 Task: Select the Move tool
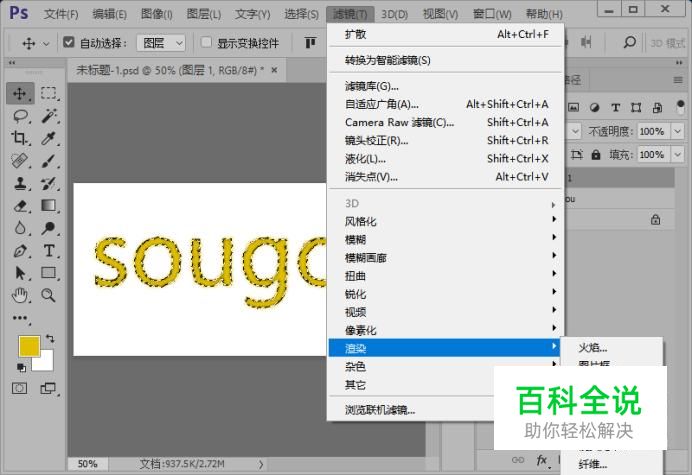click(19, 94)
